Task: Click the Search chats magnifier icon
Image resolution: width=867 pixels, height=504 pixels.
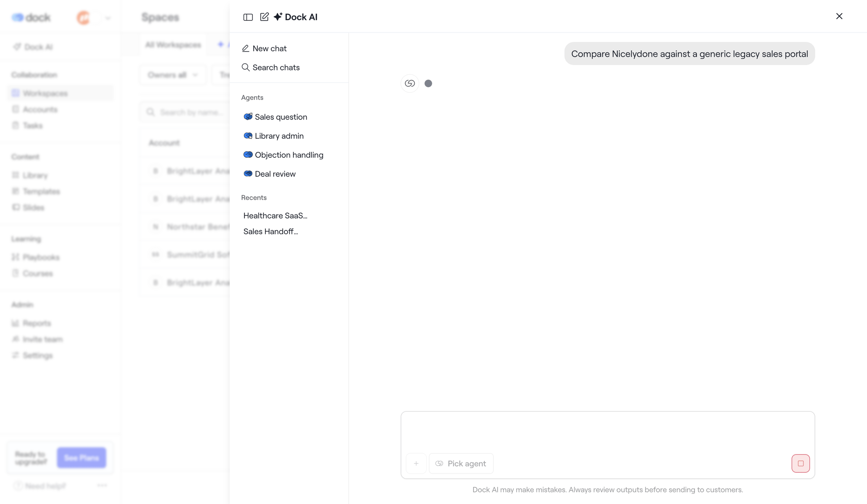Action: [x=246, y=67]
